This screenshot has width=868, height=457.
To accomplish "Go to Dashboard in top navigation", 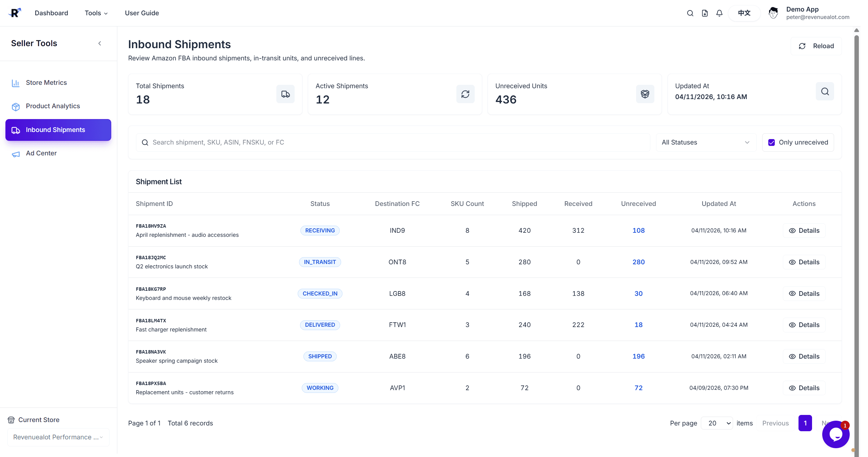I will (x=52, y=13).
